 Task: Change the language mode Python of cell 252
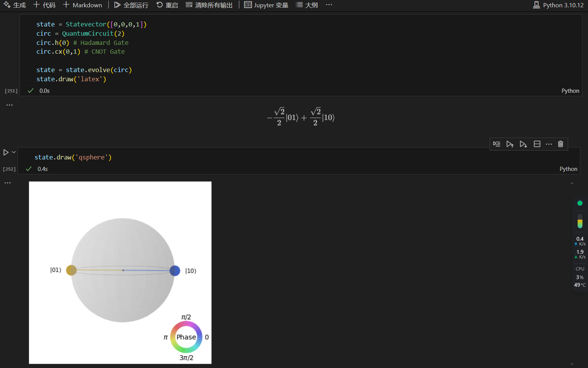[x=568, y=169]
